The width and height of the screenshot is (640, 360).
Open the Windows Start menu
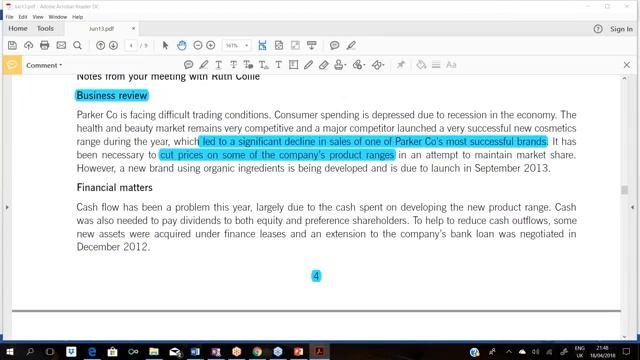[9, 351]
